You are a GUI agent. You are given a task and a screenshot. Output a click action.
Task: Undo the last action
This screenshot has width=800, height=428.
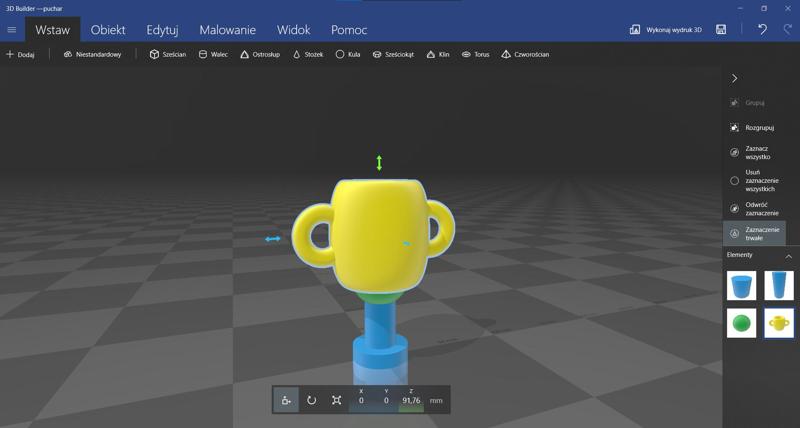(x=762, y=30)
